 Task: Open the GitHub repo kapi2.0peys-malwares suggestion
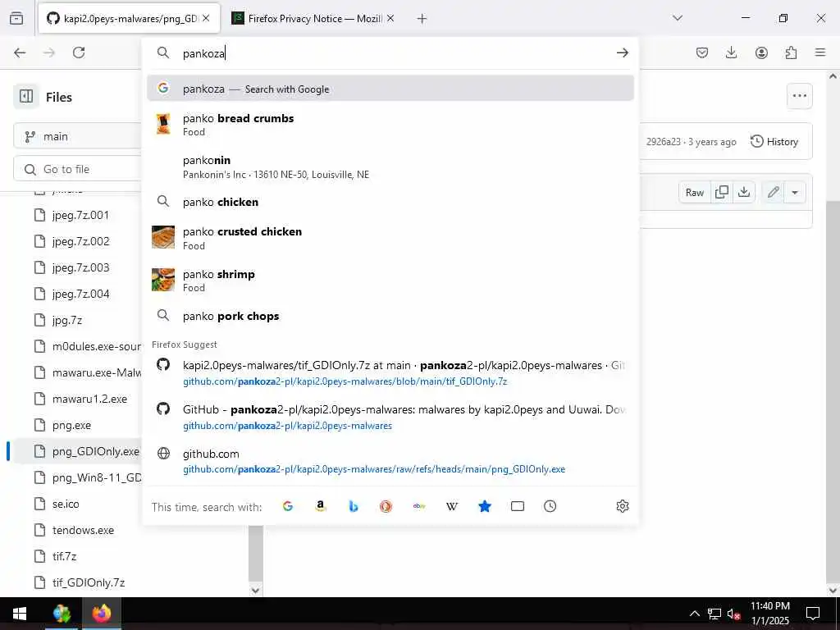tap(390, 417)
